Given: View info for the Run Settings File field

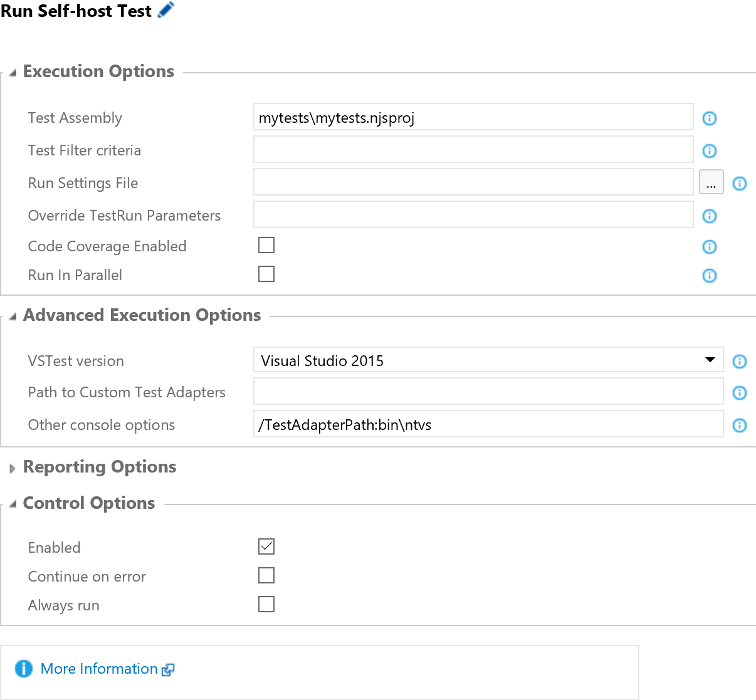Looking at the screenshot, I should click(x=739, y=183).
